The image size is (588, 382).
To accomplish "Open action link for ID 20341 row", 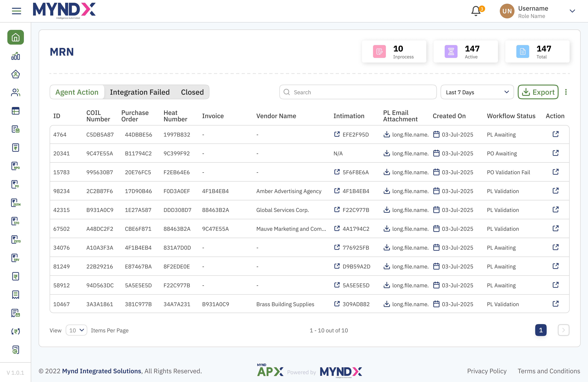I will (x=555, y=153).
